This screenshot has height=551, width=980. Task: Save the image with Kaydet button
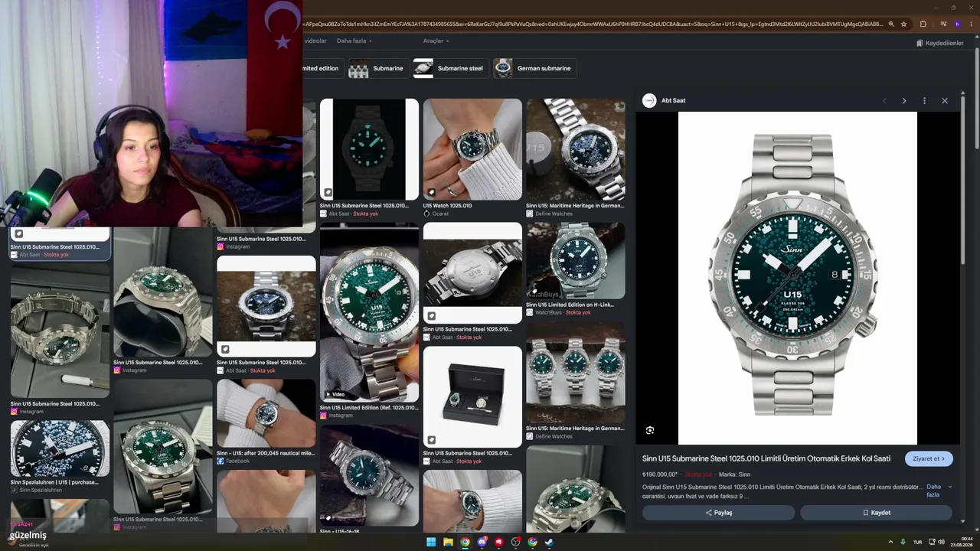(x=876, y=513)
